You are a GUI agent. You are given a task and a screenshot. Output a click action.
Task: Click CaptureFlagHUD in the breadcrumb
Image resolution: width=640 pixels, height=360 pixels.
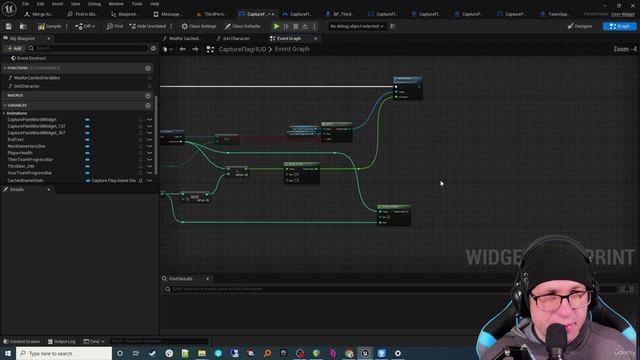(242, 49)
